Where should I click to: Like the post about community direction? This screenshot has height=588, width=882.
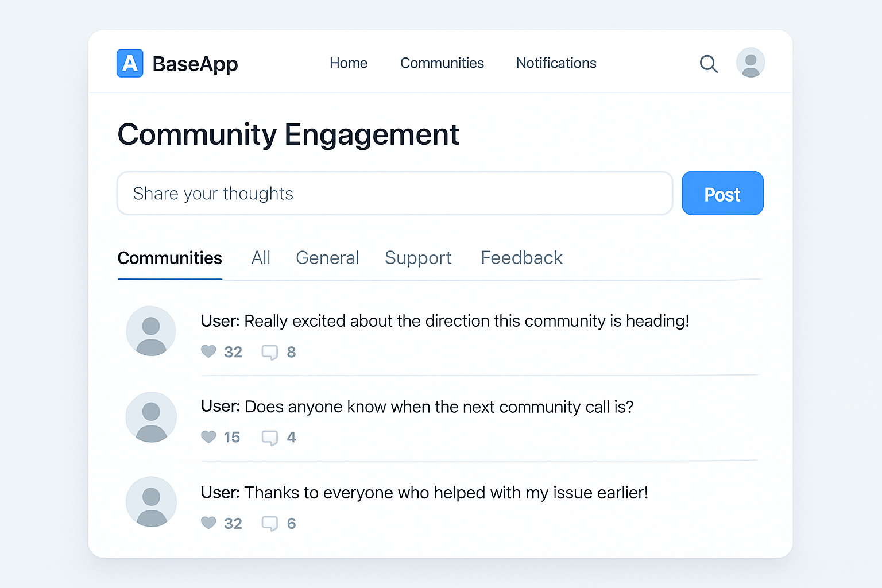pos(208,351)
